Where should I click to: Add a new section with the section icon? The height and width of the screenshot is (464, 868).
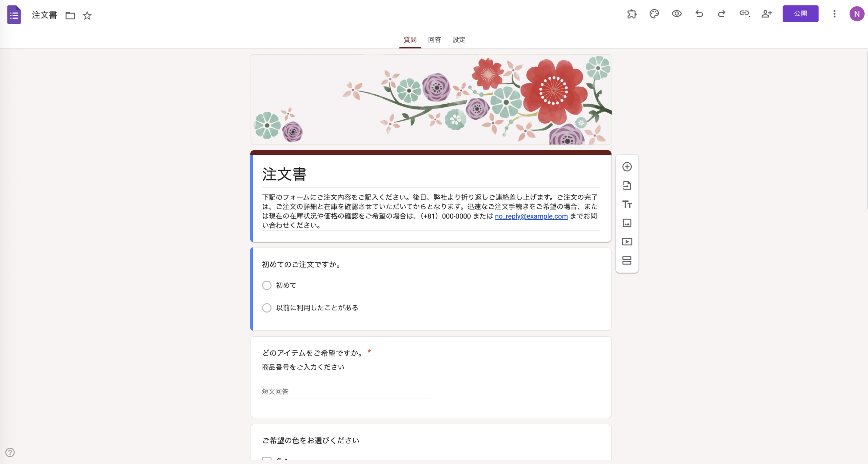click(x=627, y=260)
